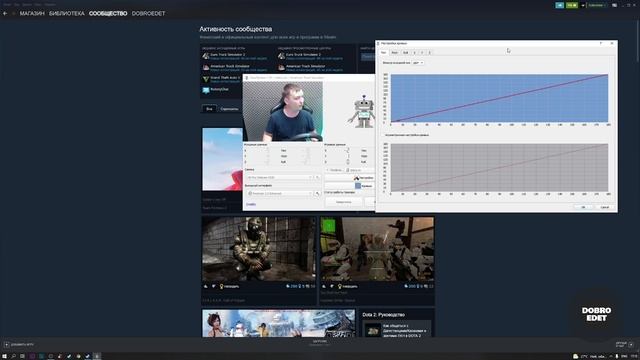The image size is (640, 360).
Task: Click the weather icon in system tray
Action: 576,356
